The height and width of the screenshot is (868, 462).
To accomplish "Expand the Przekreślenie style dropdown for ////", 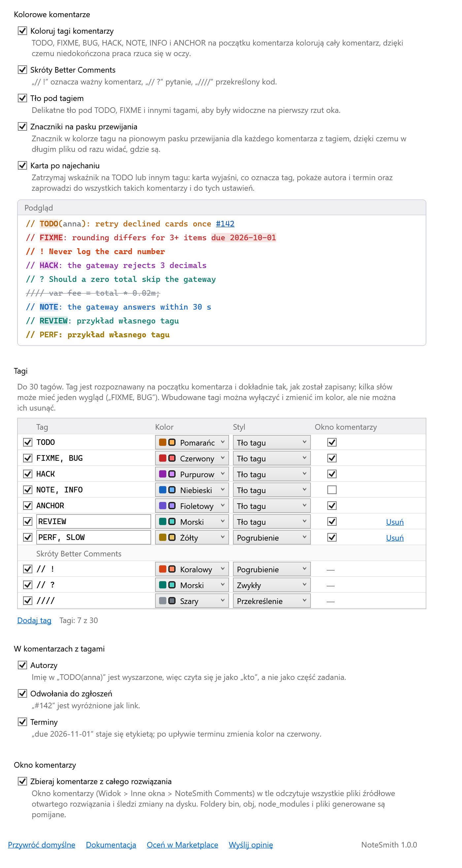I will click(x=272, y=600).
